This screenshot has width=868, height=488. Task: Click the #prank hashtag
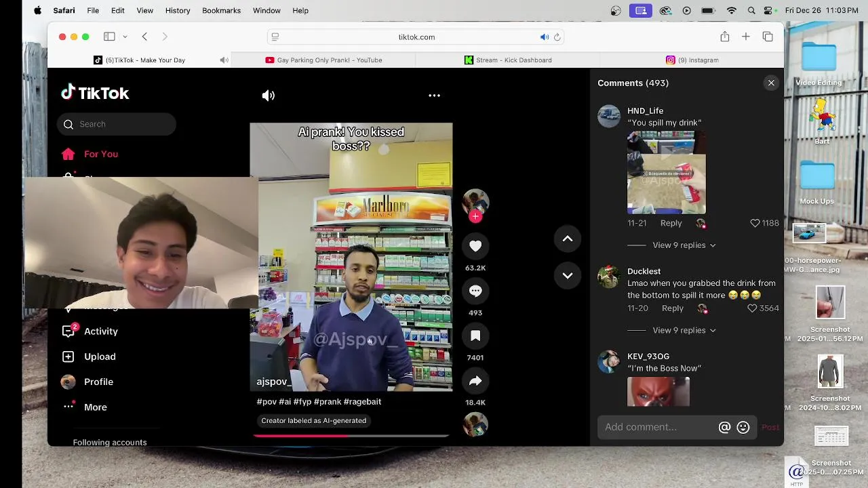coord(327,402)
